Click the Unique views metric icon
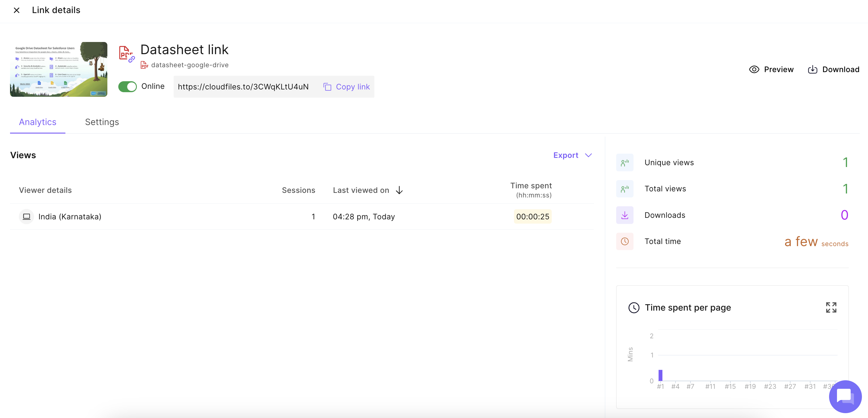 tap(625, 162)
